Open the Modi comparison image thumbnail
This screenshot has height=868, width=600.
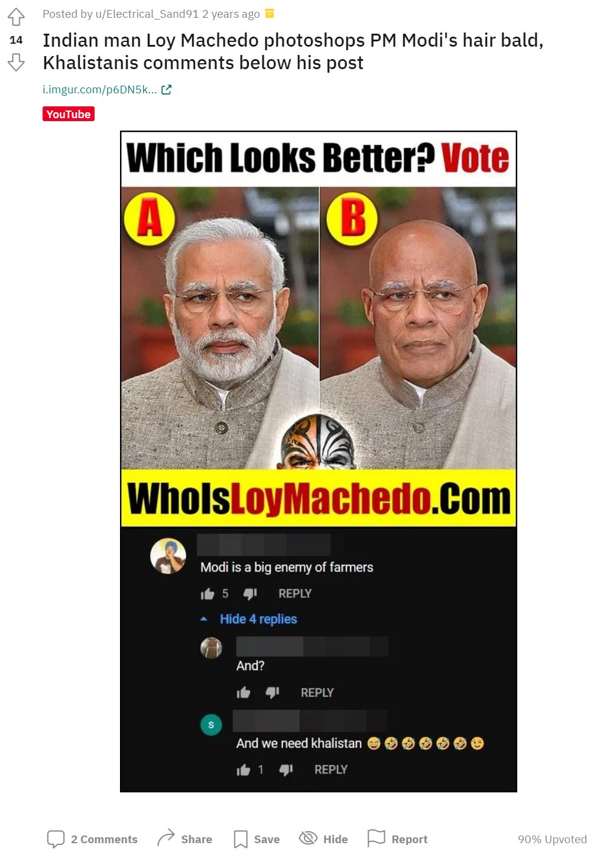pos(319,461)
